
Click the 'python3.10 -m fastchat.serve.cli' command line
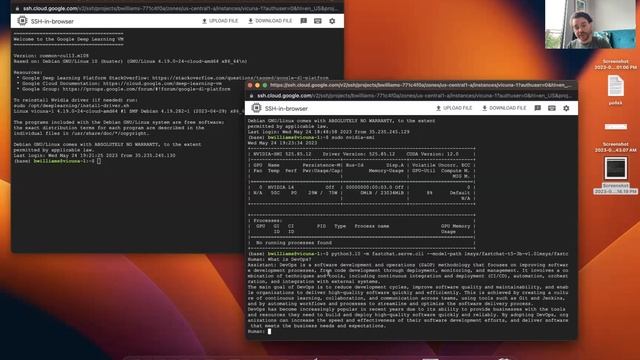[x=408, y=254]
